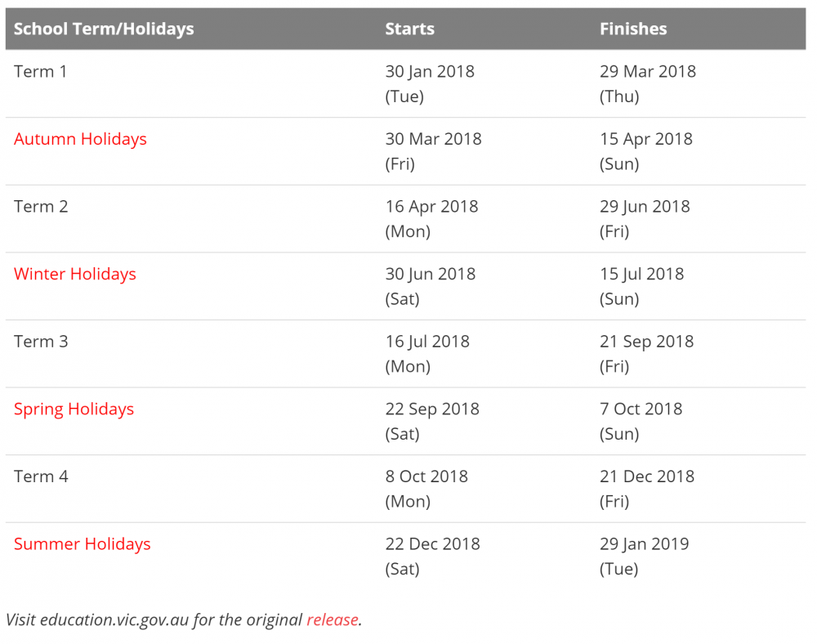Click the 30 Jan 2018 start date
The height and width of the screenshot is (644, 817).
pyautogui.click(x=430, y=71)
